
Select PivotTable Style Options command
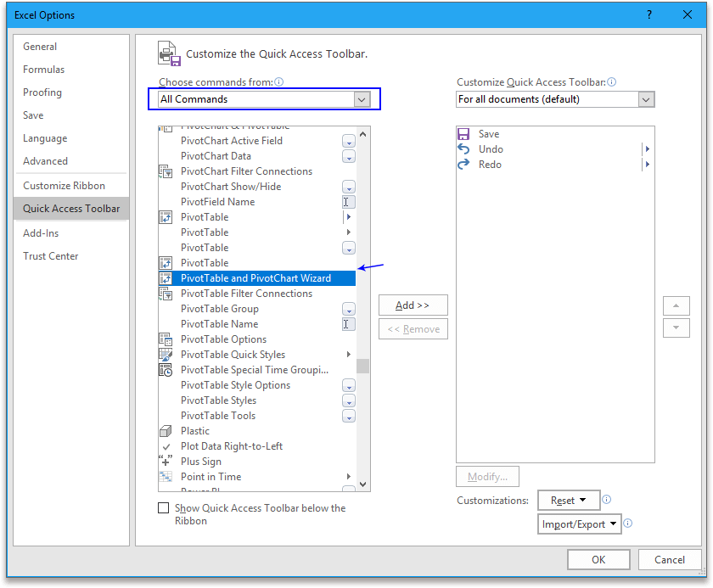(x=257, y=385)
